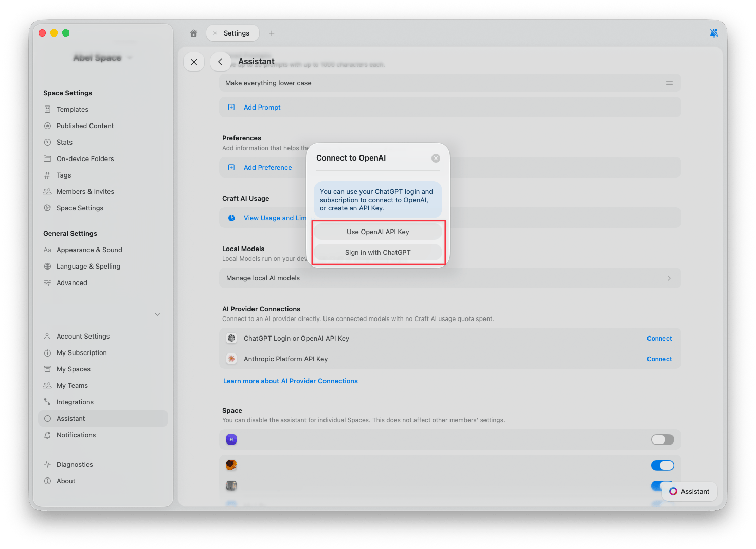Click the Space Settings gear icon

click(x=47, y=208)
